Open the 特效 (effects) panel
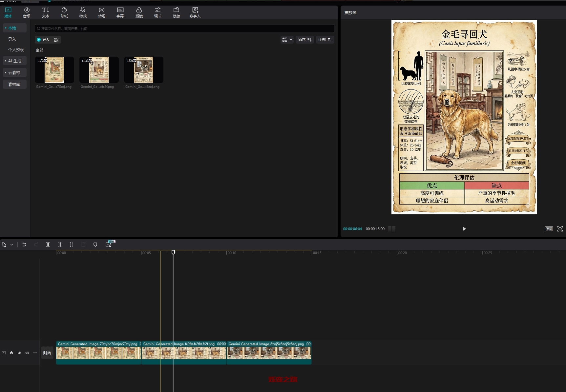 (83, 12)
